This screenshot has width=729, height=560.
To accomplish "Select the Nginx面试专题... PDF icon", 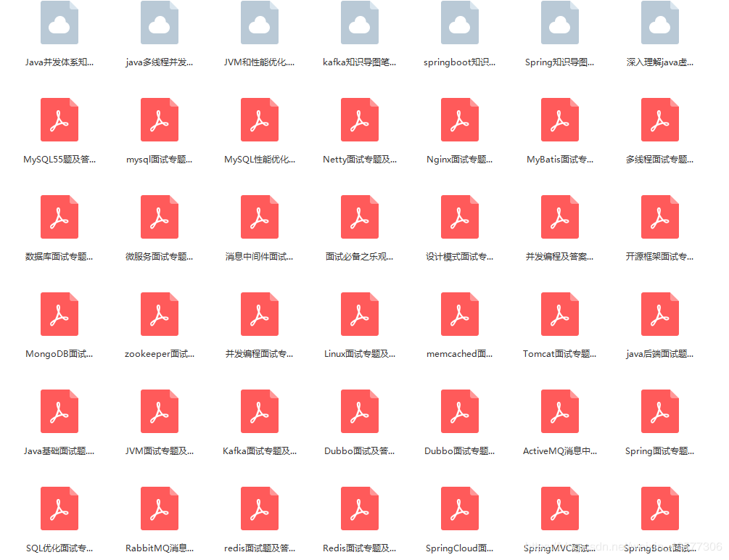I will (x=460, y=120).
